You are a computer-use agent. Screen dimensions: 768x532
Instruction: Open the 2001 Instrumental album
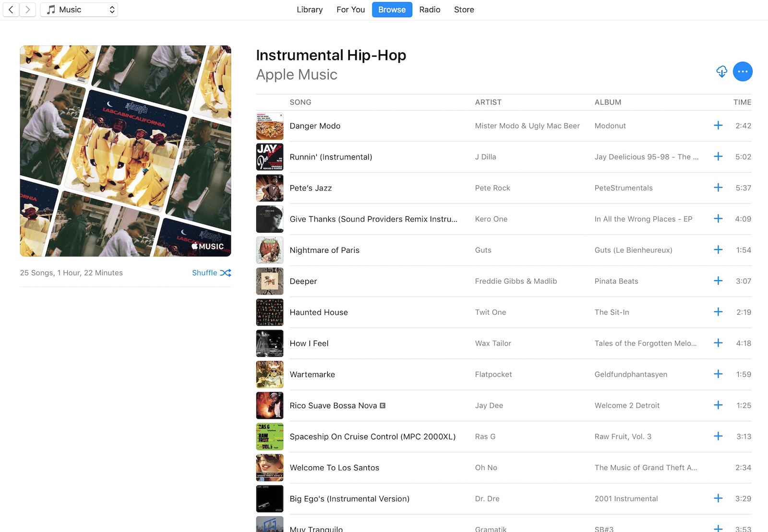pos(626,499)
